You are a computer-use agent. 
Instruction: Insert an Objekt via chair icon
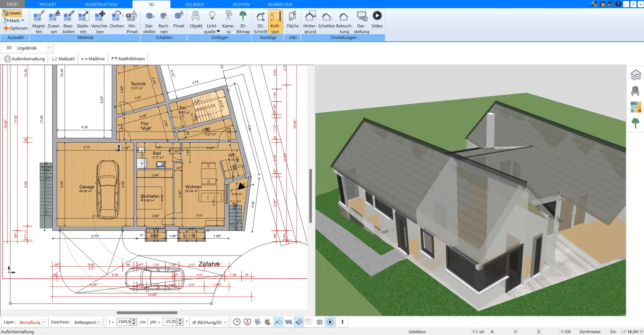coord(196,20)
